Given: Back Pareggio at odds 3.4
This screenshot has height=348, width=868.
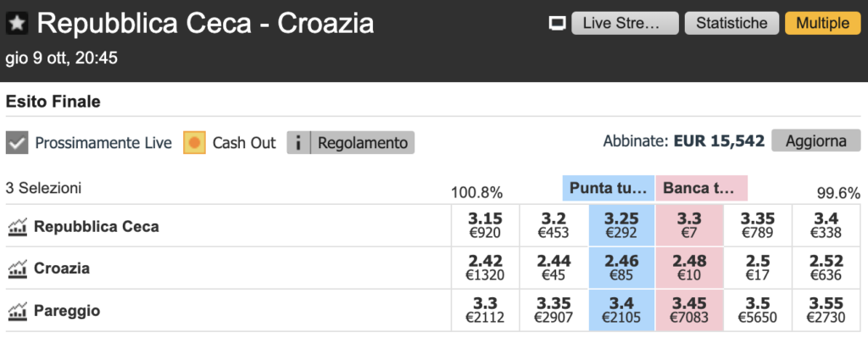Looking at the screenshot, I should click(621, 311).
